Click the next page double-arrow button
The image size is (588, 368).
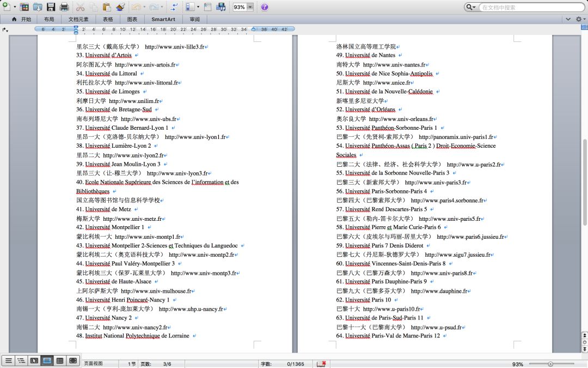point(584,349)
